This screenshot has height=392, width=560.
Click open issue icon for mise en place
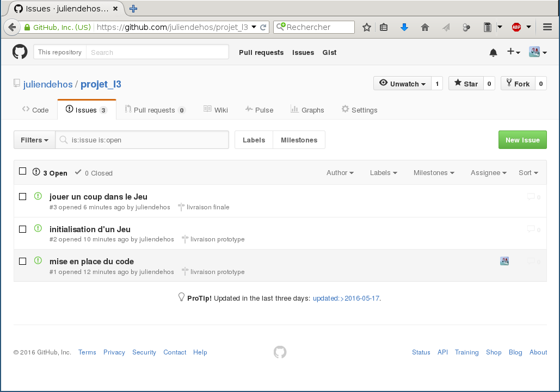[x=38, y=260]
